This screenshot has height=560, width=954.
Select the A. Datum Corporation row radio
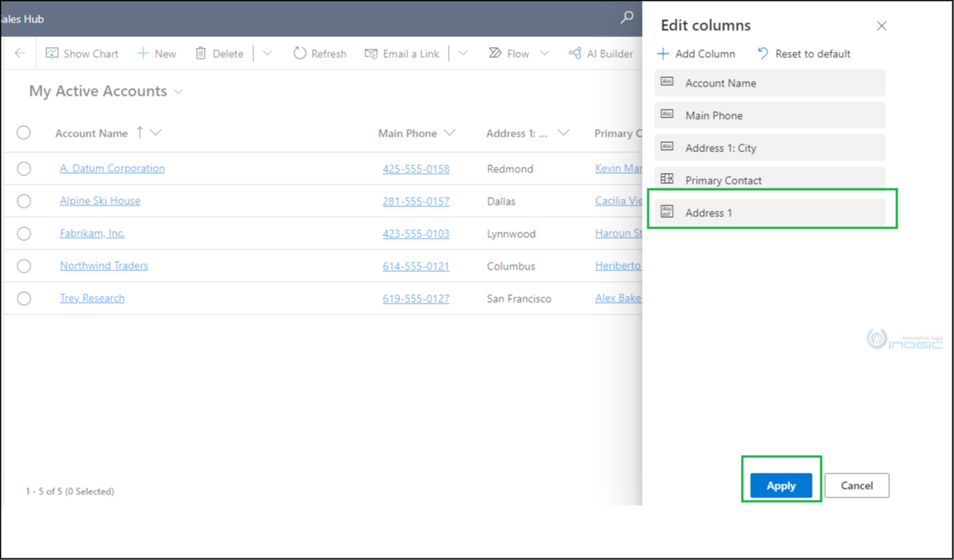click(x=24, y=168)
